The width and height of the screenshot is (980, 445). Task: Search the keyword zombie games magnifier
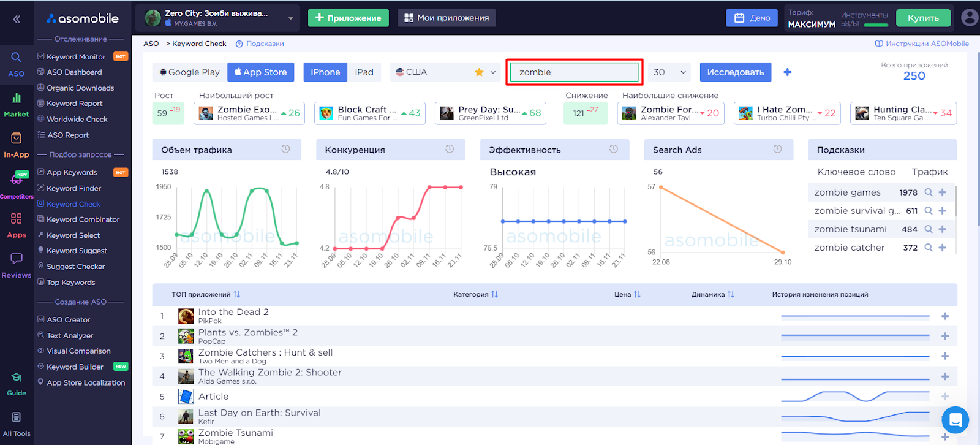pyautogui.click(x=929, y=192)
